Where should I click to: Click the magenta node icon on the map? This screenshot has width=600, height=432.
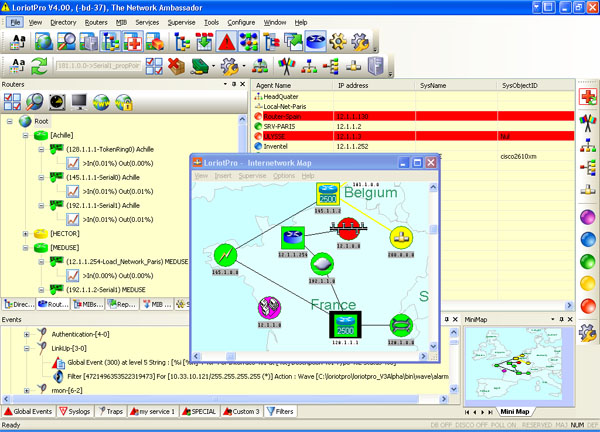click(x=269, y=308)
